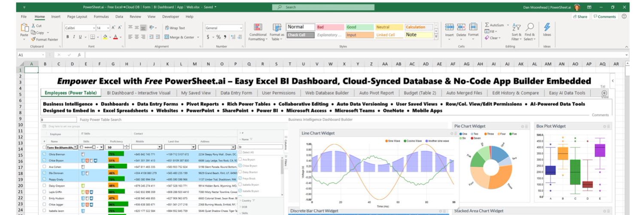
Task: Toggle bold formatting
Action: (x=68, y=37)
